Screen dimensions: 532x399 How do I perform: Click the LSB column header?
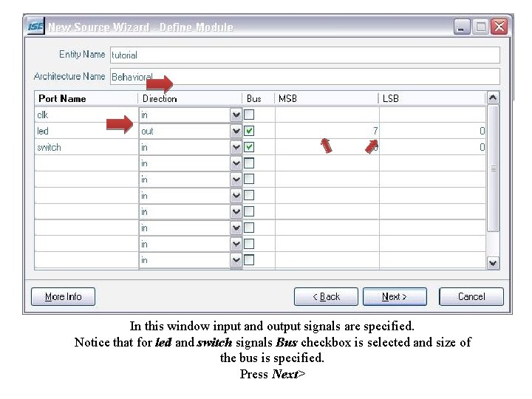(x=432, y=99)
